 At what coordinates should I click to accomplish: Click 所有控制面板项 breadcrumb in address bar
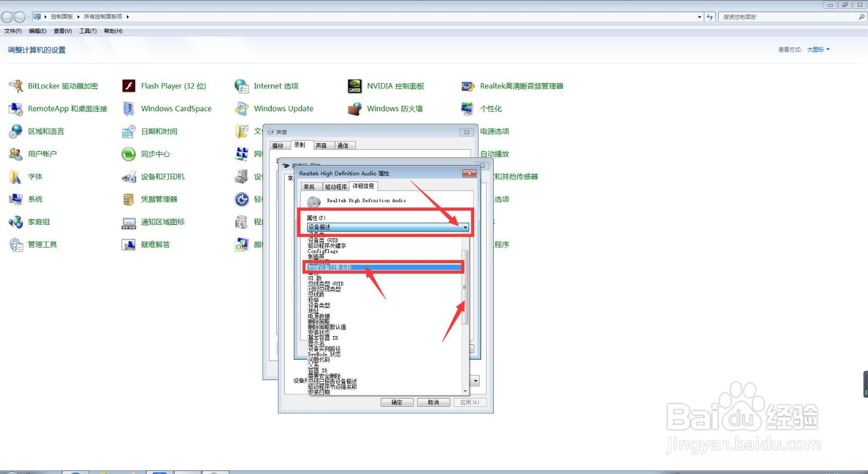pyautogui.click(x=103, y=17)
